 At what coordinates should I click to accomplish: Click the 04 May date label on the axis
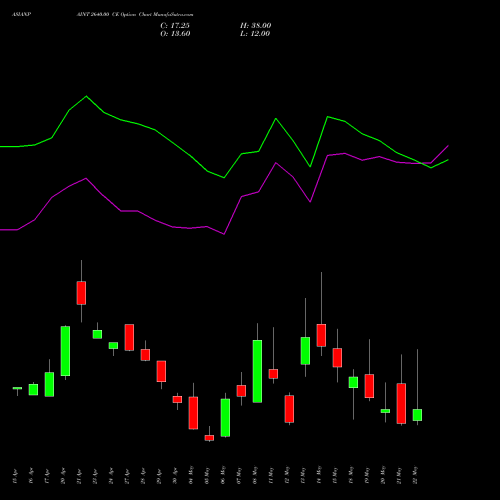[191, 475]
